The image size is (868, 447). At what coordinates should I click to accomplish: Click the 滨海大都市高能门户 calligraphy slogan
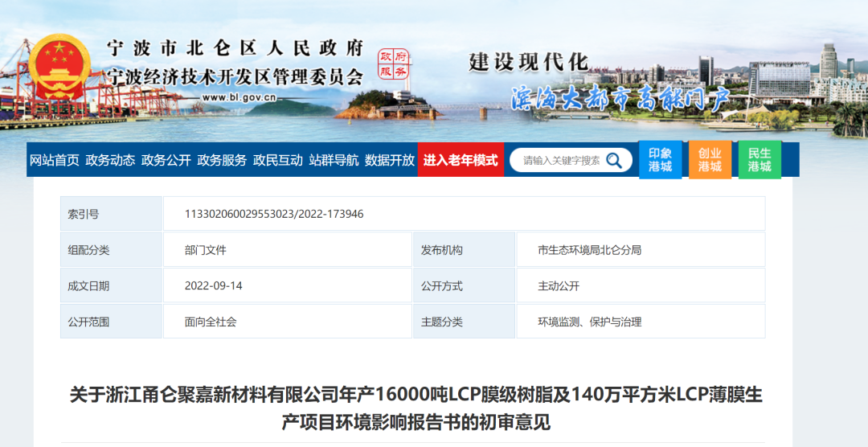[x=620, y=99]
